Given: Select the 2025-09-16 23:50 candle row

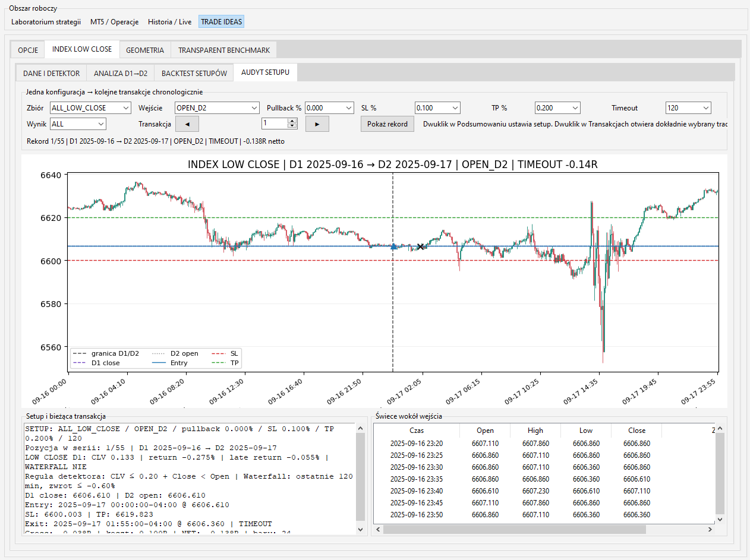Looking at the screenshot, I should [x=544, y=515].
